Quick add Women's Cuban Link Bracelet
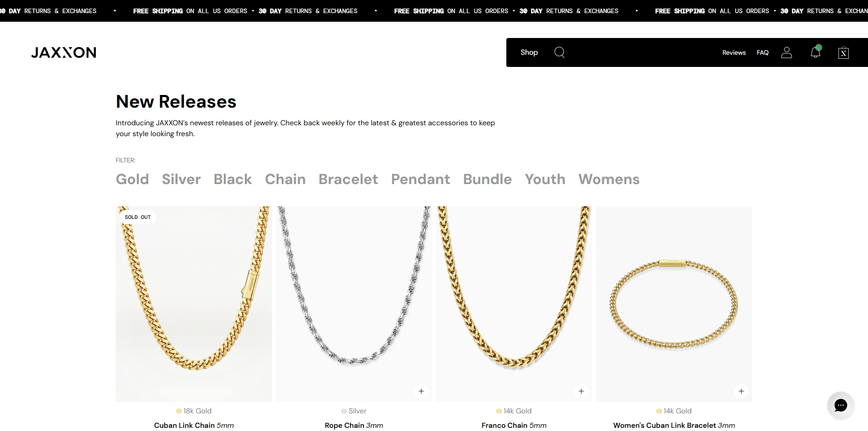This screenshot has height=431, width=868. pos(741,391)
